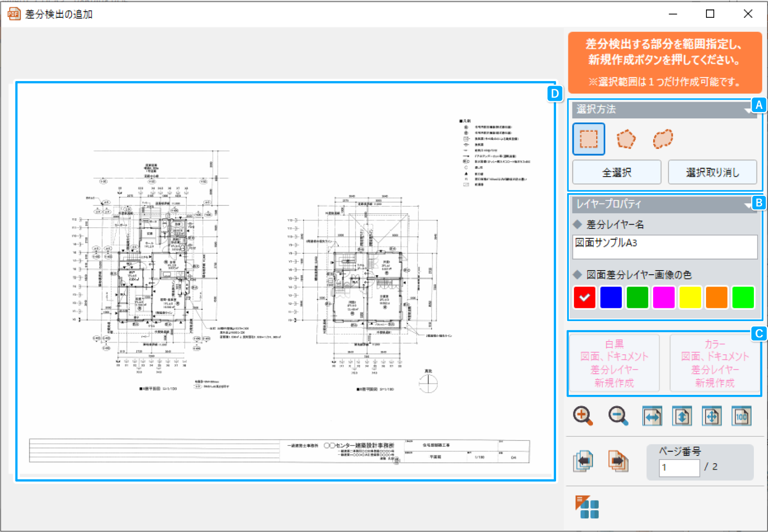Minimize the 差分検出の追加 window
This screenshot has height=532, width=768.
pyautogui.click(x=673, y=14)
